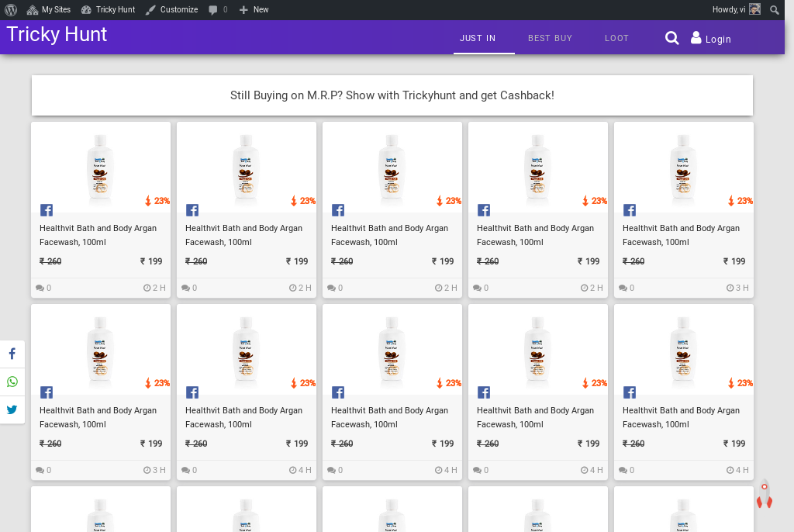Viewport: 794px width, 532px height.
Task: Click clock icon showing 3 H in second row
Action: (147, 470)
